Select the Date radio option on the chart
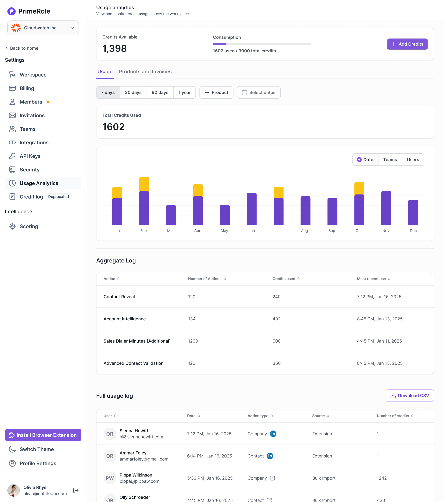This screenshot has width=444, height=504. 365,160
